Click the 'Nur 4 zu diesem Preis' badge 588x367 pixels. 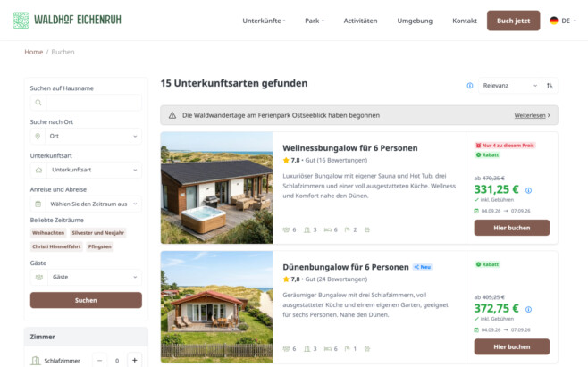[505, 146]
